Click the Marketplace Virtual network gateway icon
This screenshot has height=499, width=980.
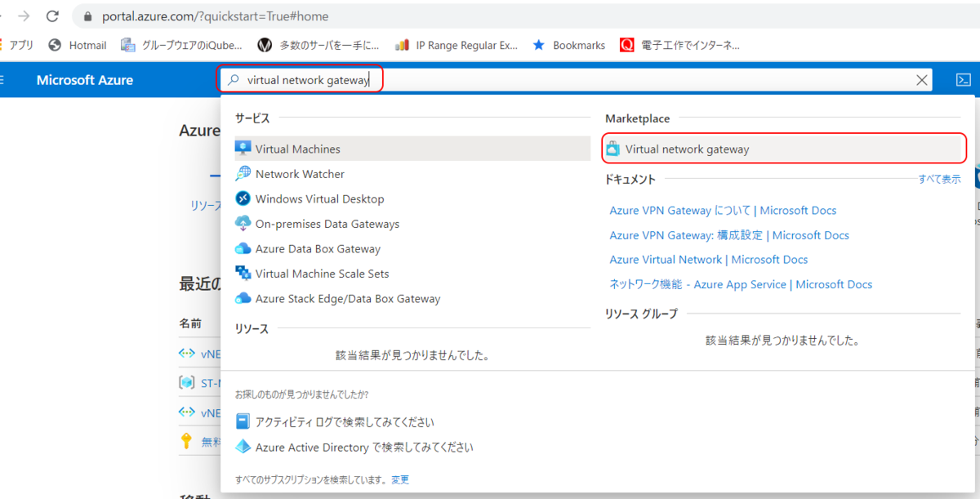click(613, 149)
